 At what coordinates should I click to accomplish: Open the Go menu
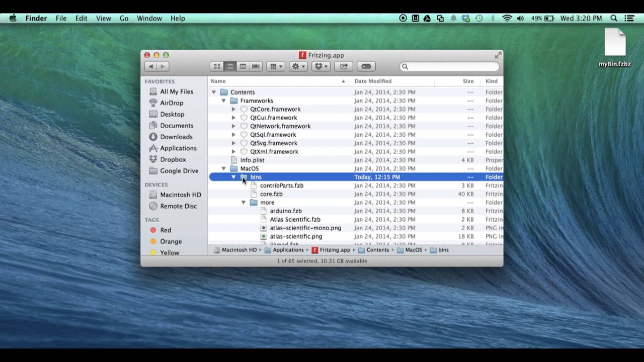(x=124, y=18)
